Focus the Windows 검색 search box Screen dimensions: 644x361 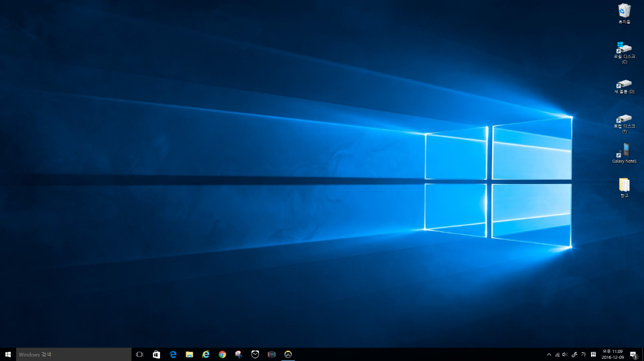pos(74,355)
